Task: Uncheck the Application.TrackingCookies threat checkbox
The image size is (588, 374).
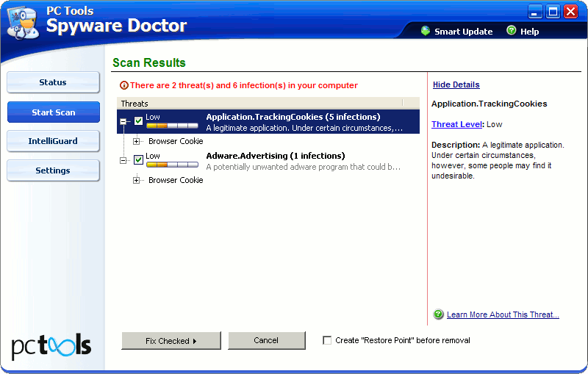Action: (x=138, y=121)
